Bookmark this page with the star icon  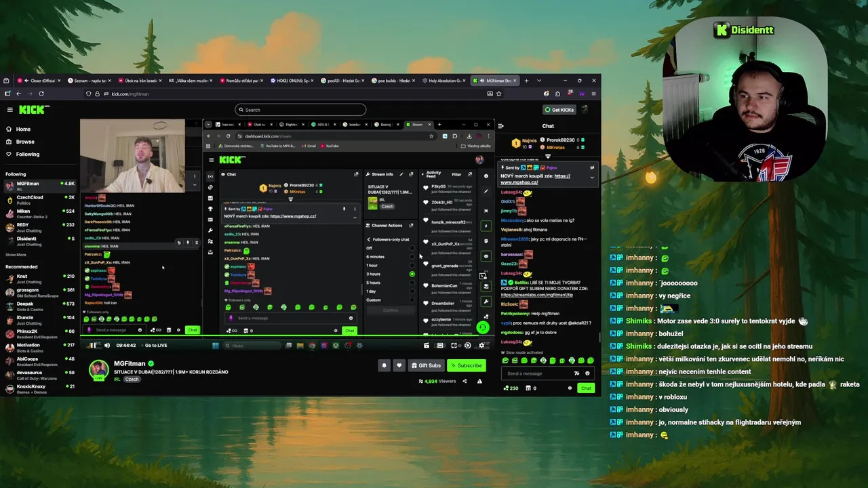pos(499,94)
